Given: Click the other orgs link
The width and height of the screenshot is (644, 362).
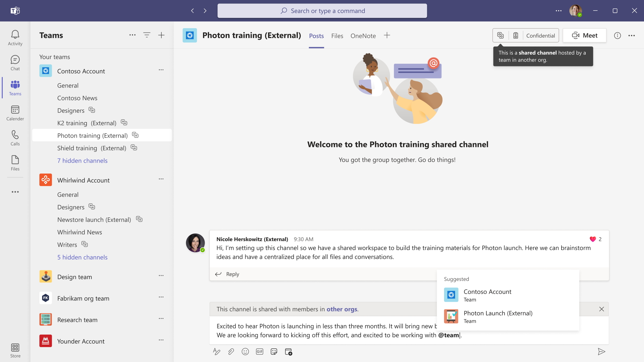Looking at the screenshot, I should (342, 309).
